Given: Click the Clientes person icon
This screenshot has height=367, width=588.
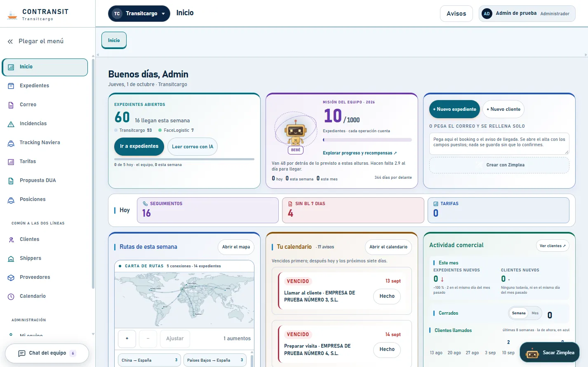Looking at the screenshot, I should click(11, 240).
